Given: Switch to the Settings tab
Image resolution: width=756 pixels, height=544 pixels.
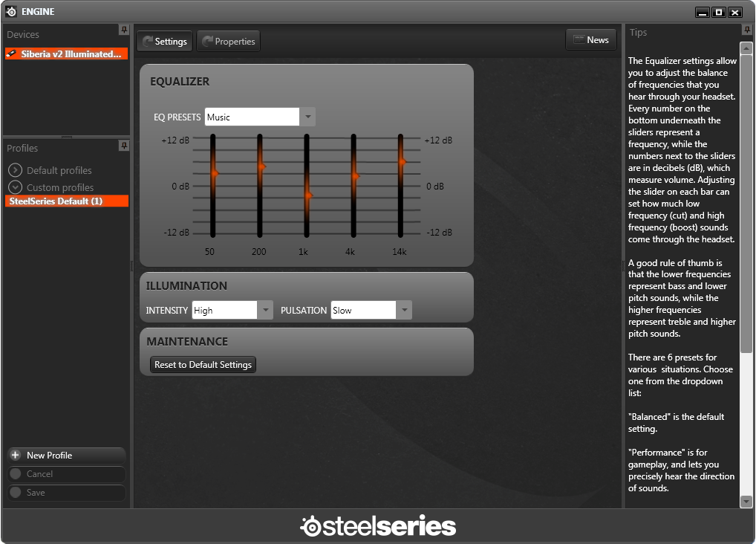Looking at the screenshot, I should point(164,42).
